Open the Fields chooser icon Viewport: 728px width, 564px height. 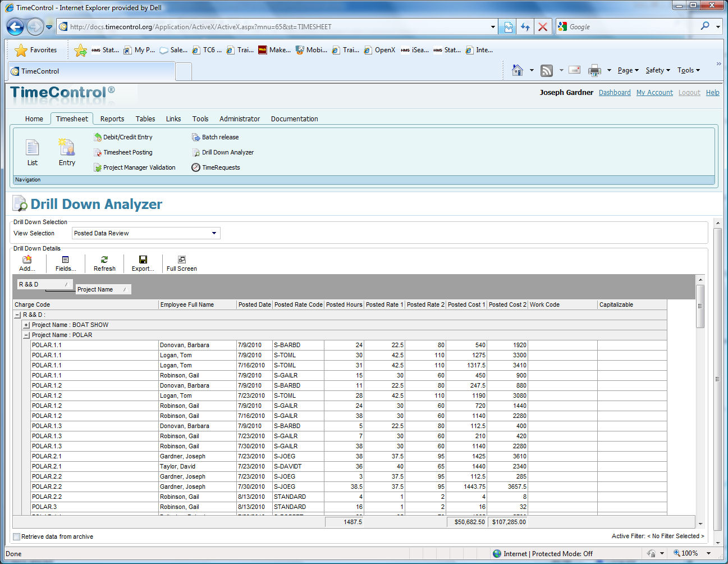(x=66, y=263)
